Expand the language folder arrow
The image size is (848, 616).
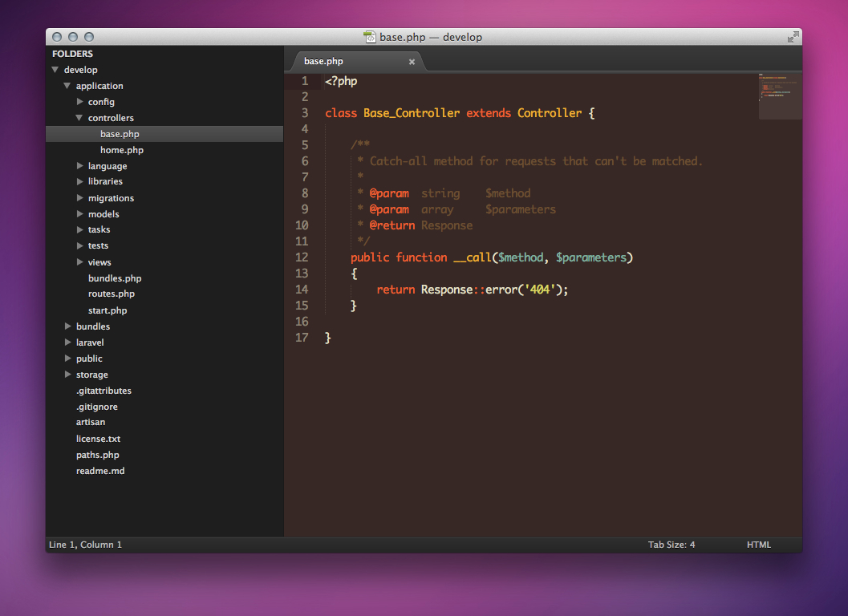(80, 165)
